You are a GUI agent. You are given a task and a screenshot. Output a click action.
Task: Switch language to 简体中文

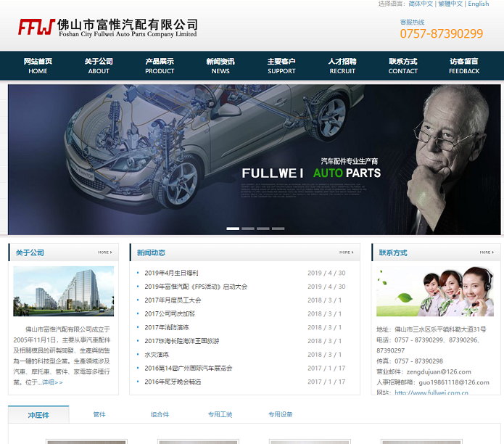421,4
